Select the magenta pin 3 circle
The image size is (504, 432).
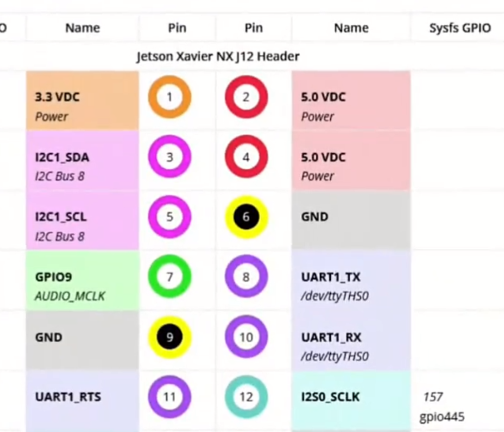coord(169,157)
